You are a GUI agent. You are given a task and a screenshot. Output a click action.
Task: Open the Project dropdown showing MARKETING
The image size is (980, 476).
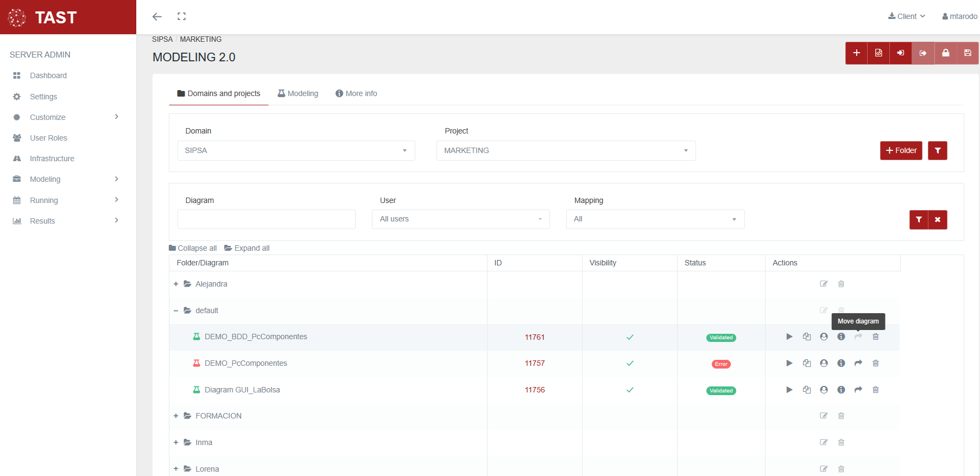(x=566, y=150)
